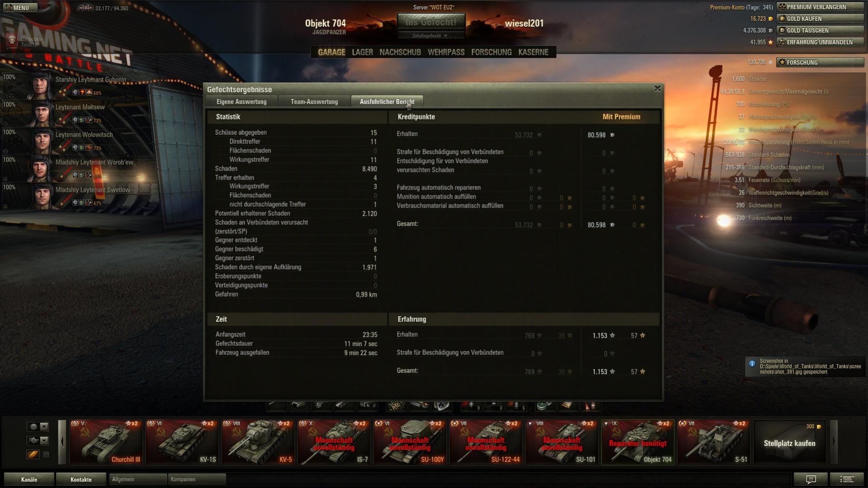
Task: Toggle the checkbox next to orange filter
Action: pos(46,455)
